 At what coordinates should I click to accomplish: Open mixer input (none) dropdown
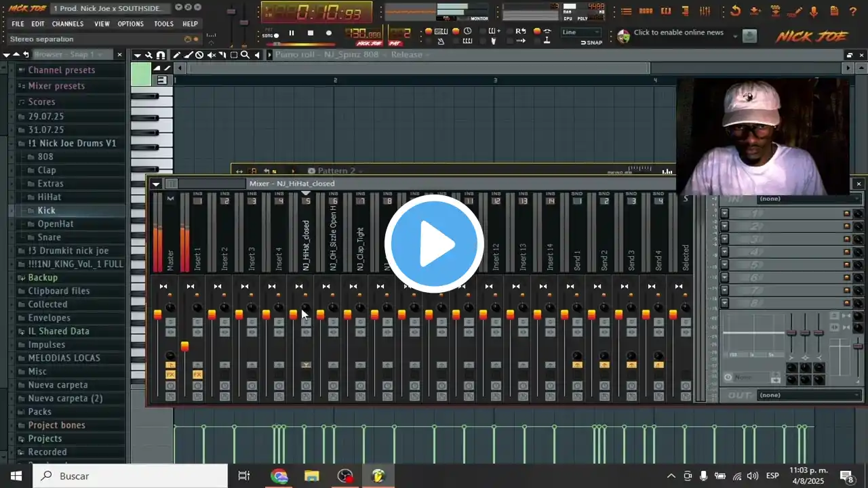pos(808,199)
